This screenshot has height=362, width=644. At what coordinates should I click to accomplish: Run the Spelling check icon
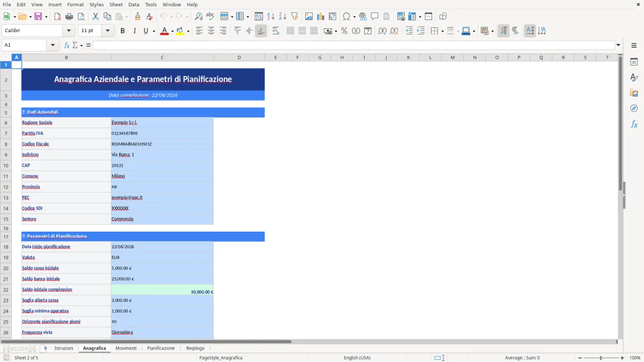coord(210,17)
